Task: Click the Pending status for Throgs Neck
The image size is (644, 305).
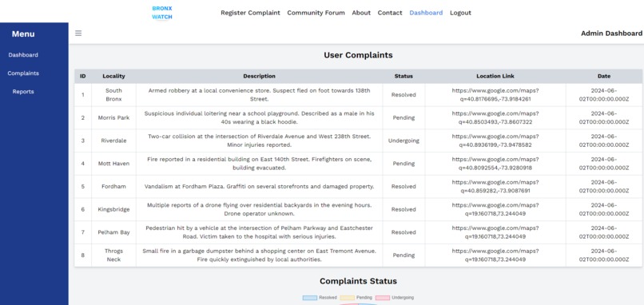Action: click(x=403, y=255)
